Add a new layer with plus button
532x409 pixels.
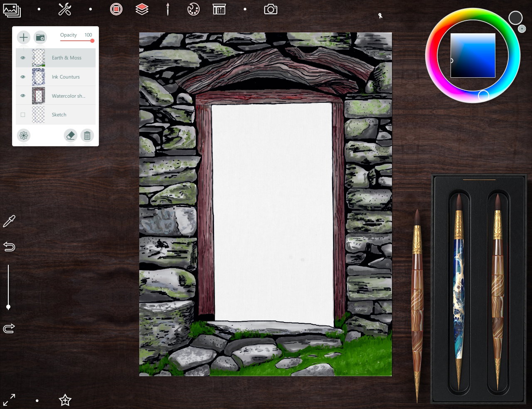click(24, 37)
